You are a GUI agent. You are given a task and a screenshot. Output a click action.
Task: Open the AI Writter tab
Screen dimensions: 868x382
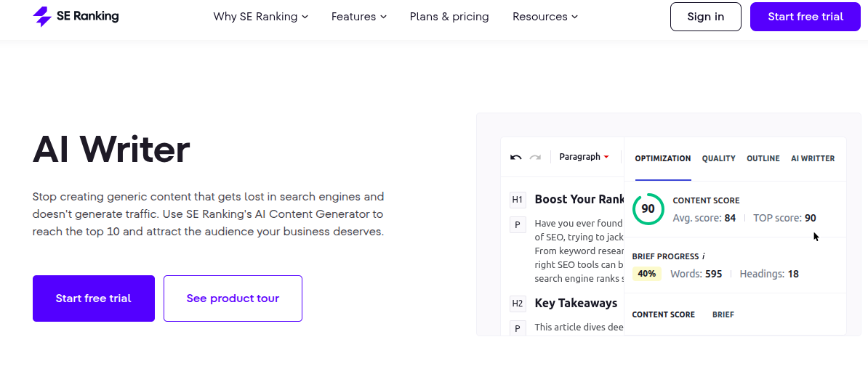813,158
